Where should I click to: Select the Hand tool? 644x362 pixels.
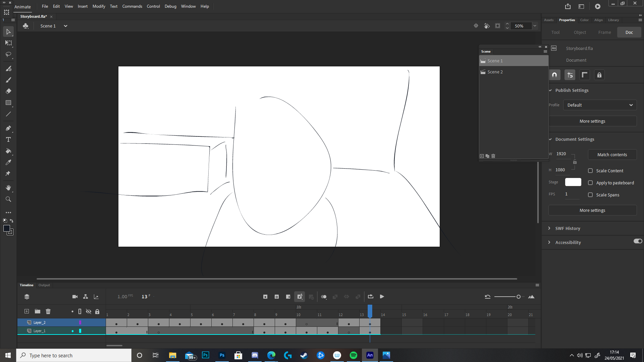(x=8, y=188)
